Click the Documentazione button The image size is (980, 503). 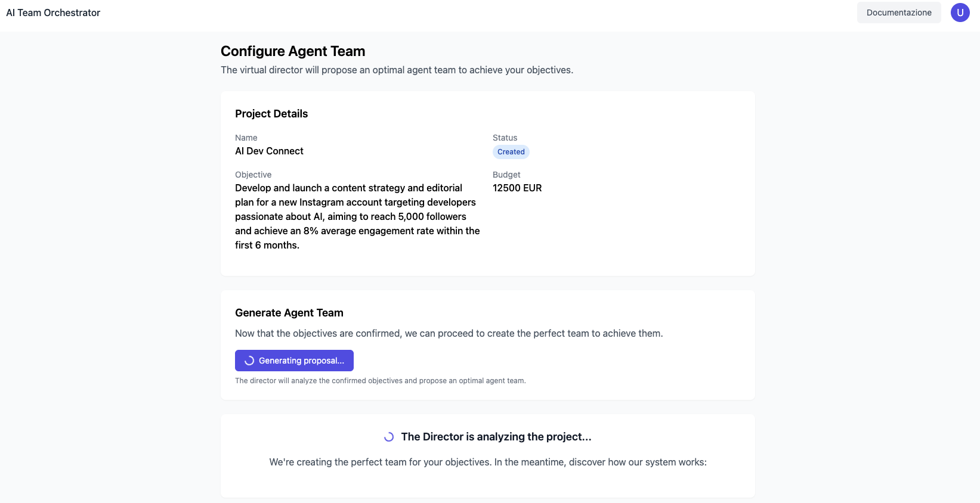pos(899,13)
